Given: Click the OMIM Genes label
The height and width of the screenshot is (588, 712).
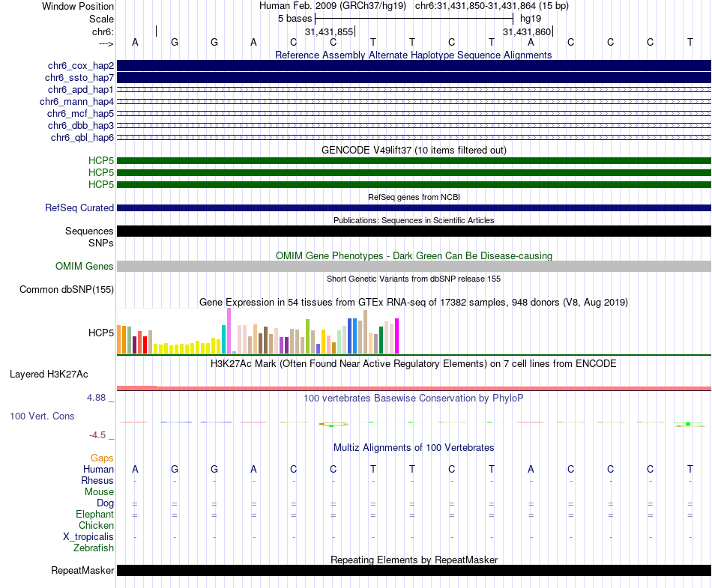Looking at the screenshot, I should [85, 267].
